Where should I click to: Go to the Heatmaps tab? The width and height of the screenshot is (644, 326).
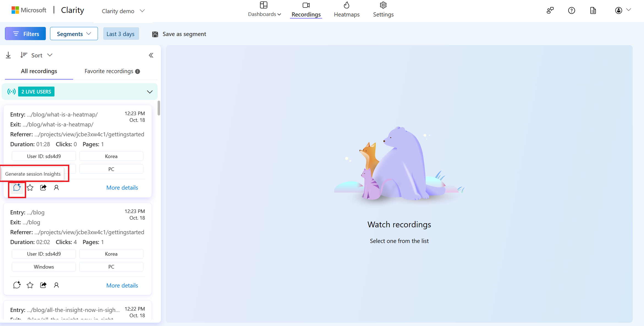(347, 10)
